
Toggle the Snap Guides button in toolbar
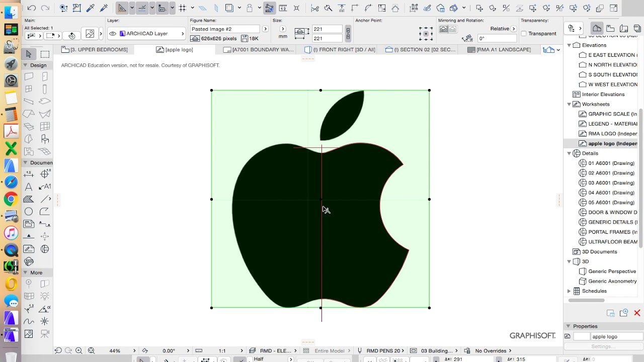click(141, 8)
